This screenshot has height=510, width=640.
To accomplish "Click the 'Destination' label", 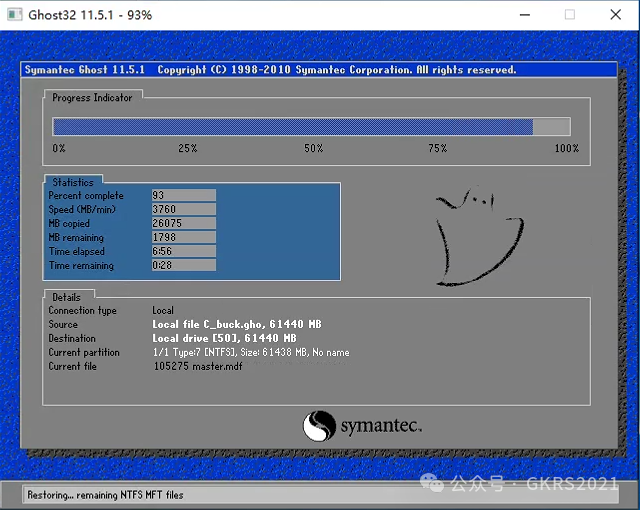I will (72, 338).
